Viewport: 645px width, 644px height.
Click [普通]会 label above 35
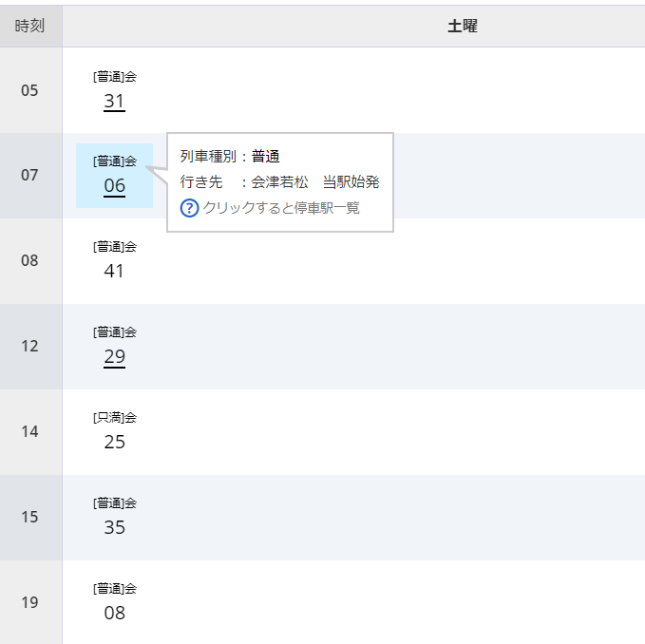[115, 503]
